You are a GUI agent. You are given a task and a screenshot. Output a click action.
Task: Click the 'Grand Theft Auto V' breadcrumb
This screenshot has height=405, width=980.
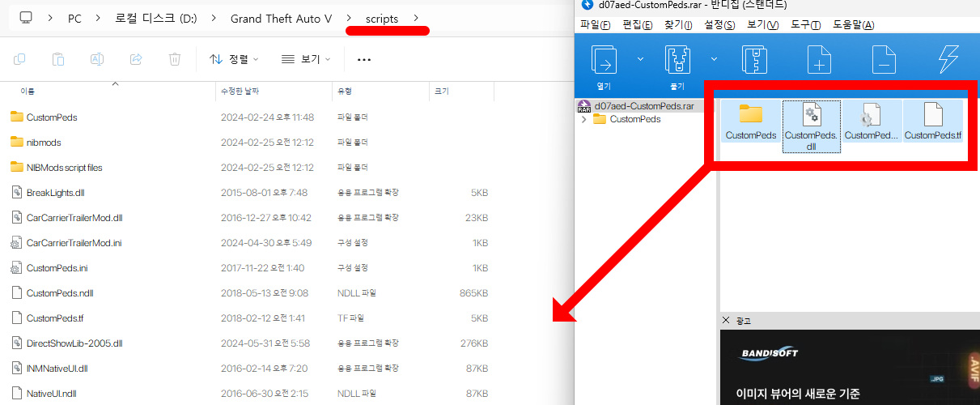tap(281, 18)
